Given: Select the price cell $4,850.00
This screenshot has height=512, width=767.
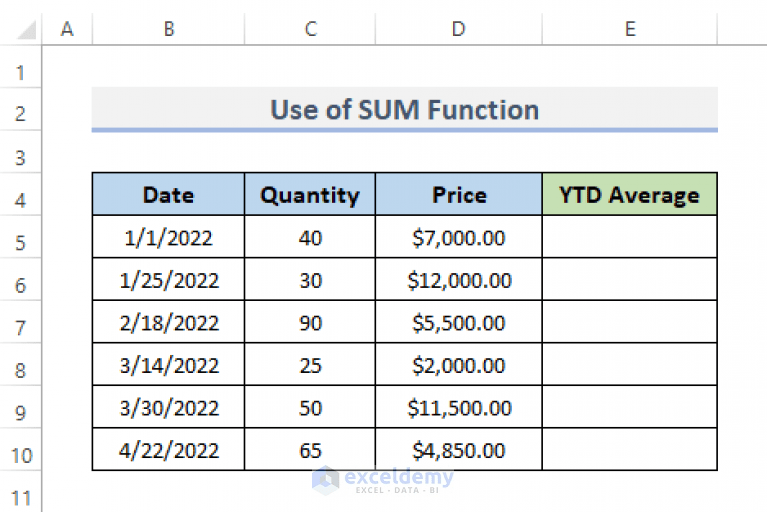Looking at the screenshot, I should [x=459, y=449].
